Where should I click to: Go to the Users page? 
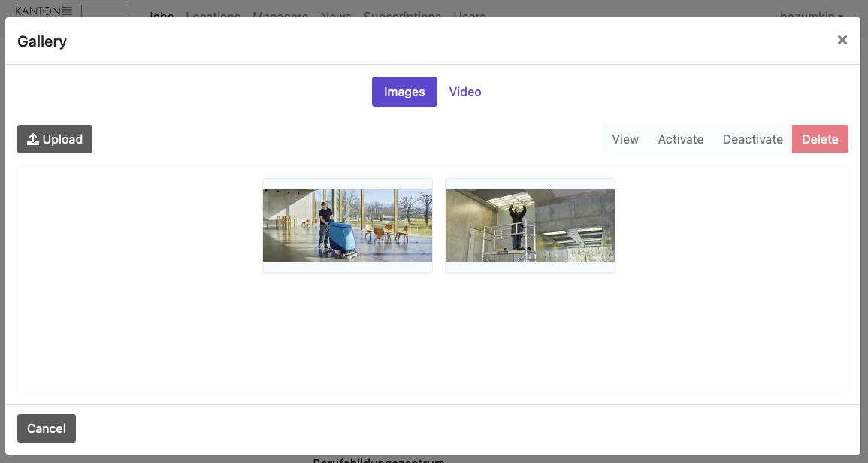[470, 15]
